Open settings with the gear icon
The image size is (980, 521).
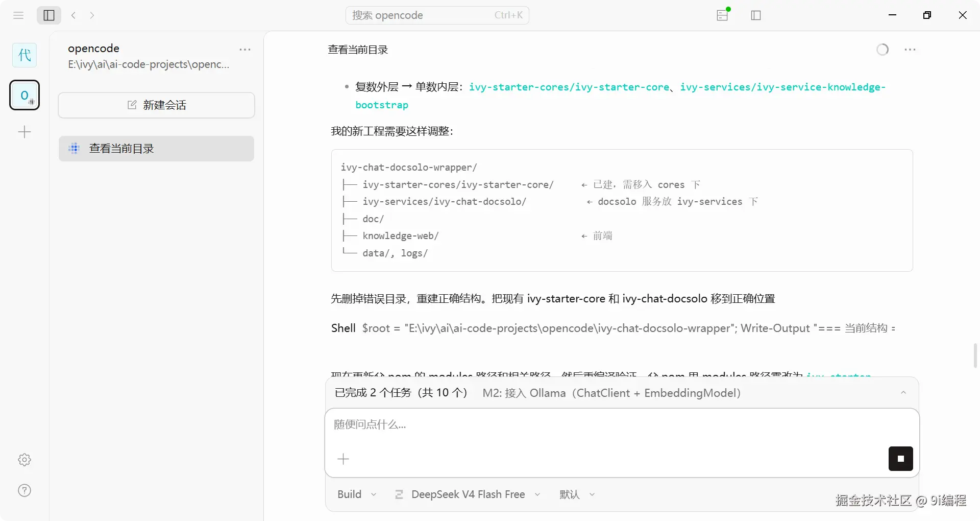pyautogui.click(x=24, y=460)
